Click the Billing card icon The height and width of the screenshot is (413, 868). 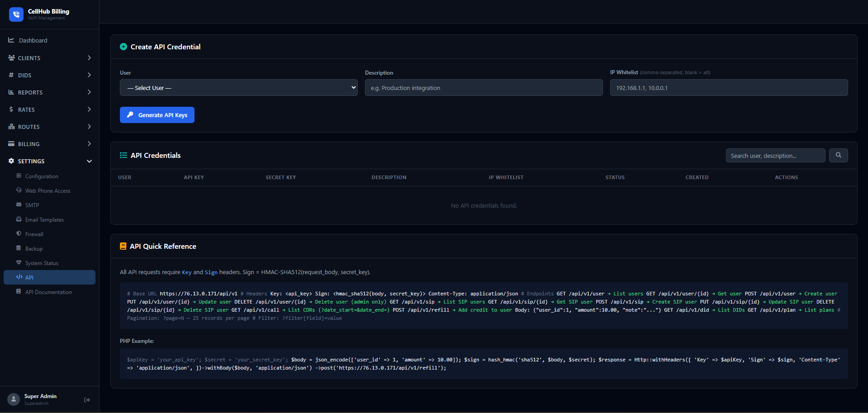tap(11, 144)
